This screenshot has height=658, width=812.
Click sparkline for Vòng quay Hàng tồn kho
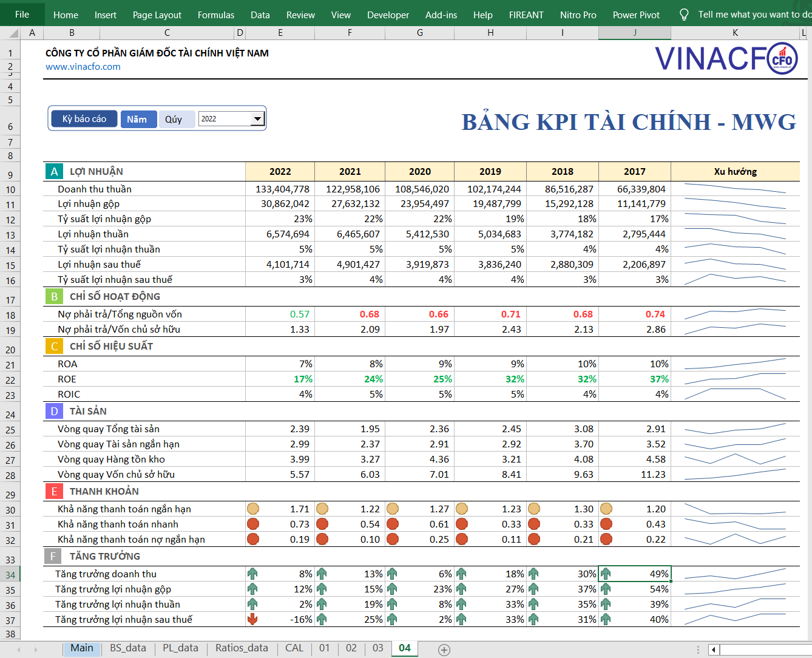point(735,459)
